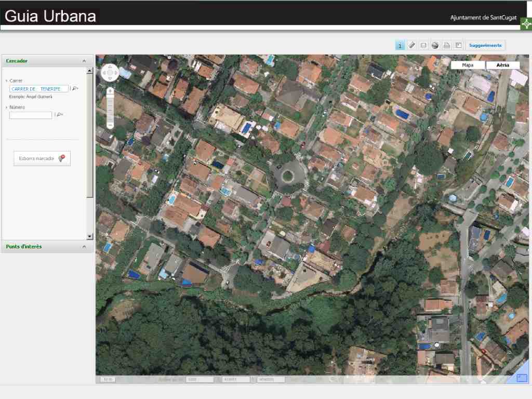The image size is (532, 399).
Task: Click the map zoom level slider
Action: tap(110, 108)
